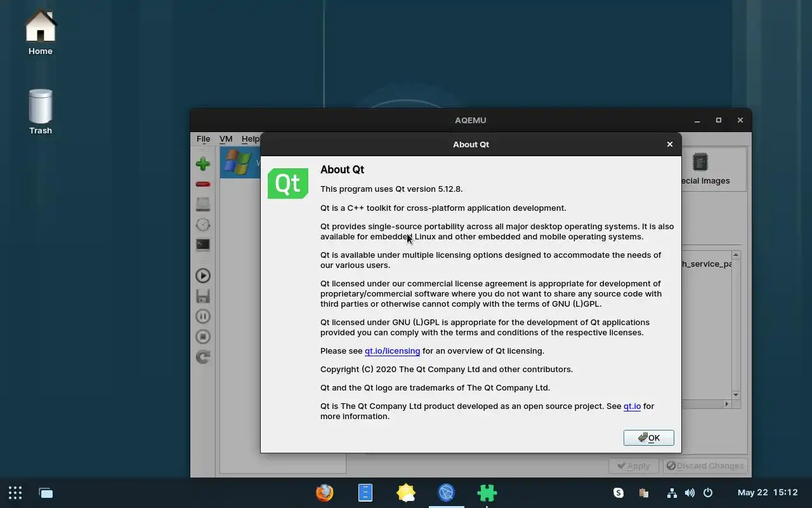Open the power menu in tray
Screen dimensions: 812x508
pos(708,493)
